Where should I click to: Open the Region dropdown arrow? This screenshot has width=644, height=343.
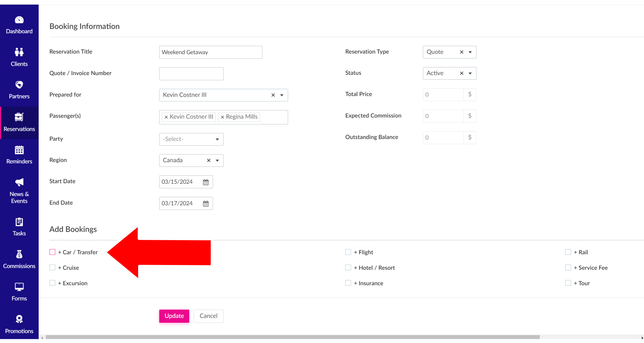point(217,160)
